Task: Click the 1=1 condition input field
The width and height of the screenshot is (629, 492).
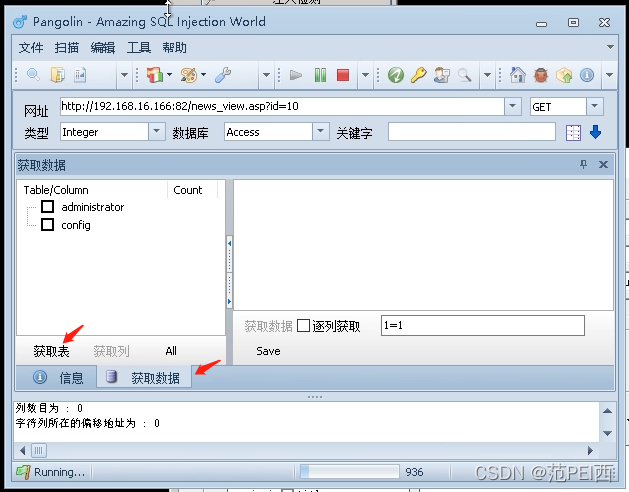Action: point(483,325)
